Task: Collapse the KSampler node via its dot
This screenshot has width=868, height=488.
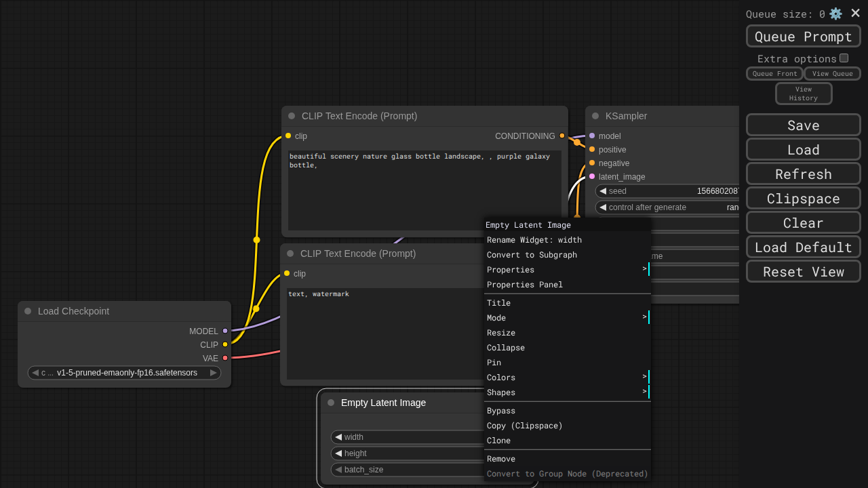Action: [x=595, y=116]
